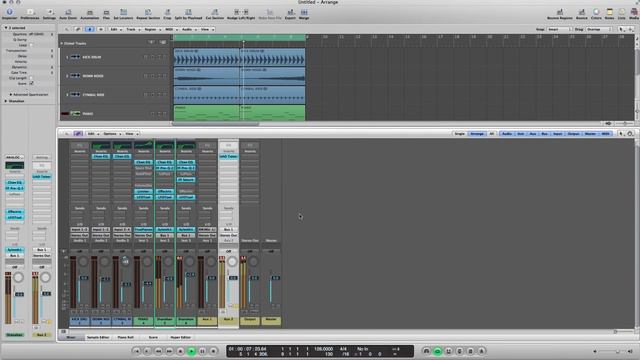Switch to the Sample Editor tab
Viewport: 640px width, 360px height.
pyautogui.click(x=98, y=338)
